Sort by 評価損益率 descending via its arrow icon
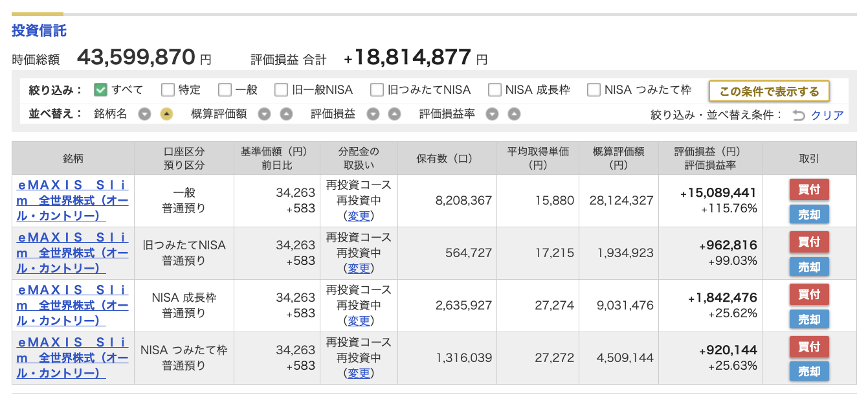Viewport: 868px width, 395px height. point(493,114)
